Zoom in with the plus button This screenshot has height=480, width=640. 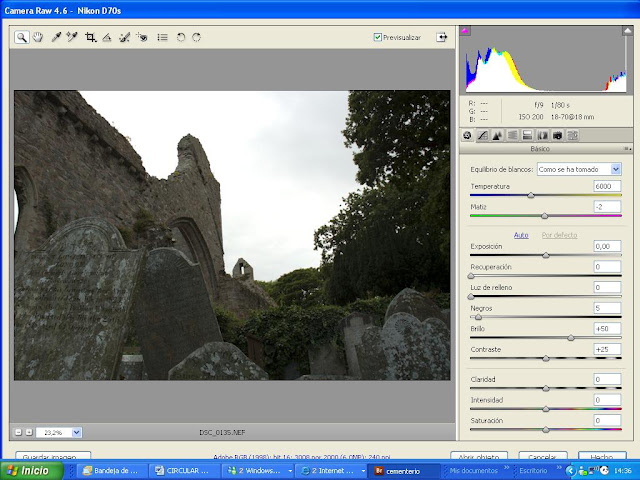[29, 432]
